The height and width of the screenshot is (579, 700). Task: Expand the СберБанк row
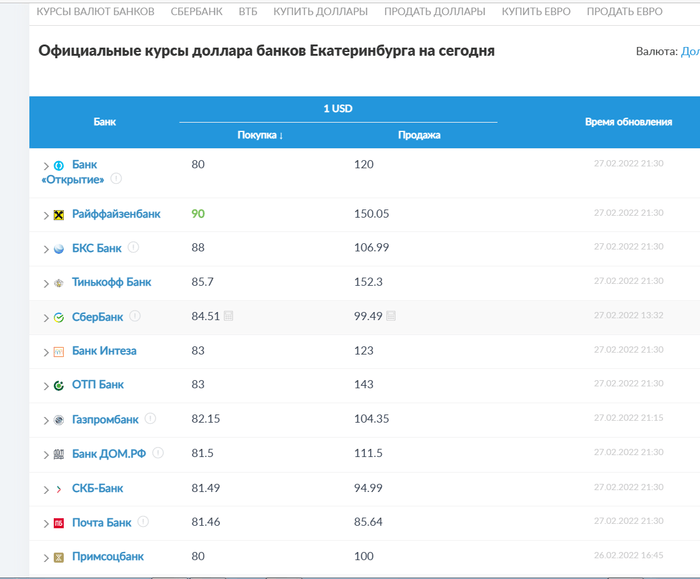pyautogui.click(x=46, y=318)
